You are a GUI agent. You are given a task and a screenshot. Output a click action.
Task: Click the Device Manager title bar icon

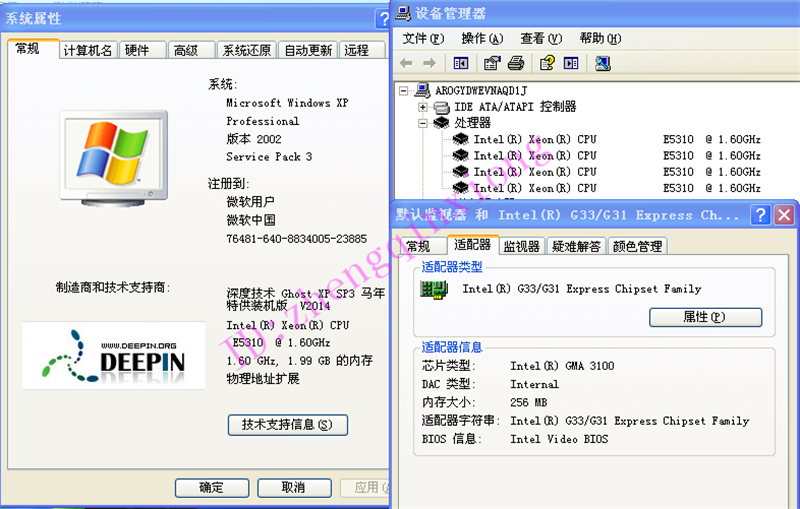point(403,13)
